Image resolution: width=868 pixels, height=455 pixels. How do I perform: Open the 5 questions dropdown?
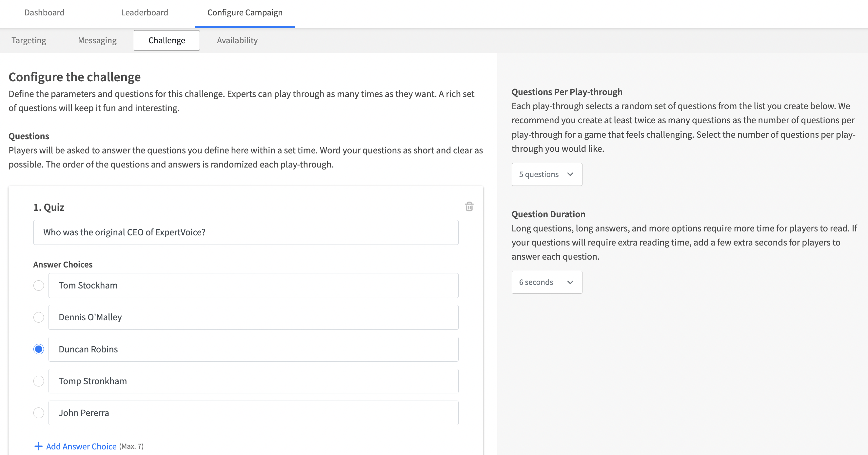coord(546,174)
